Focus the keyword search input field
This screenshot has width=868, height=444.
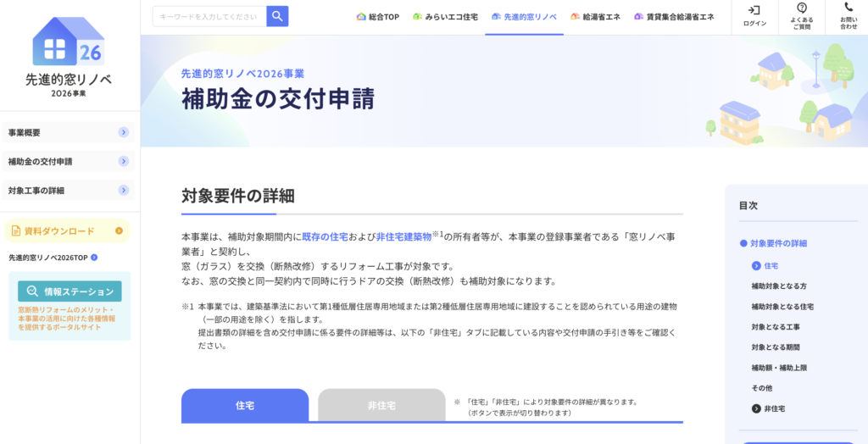point(210,17)
